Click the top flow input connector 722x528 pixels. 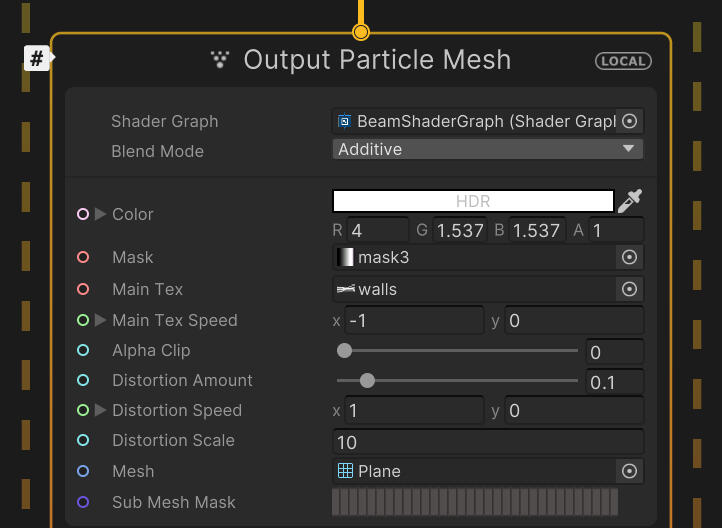(361, 32)
